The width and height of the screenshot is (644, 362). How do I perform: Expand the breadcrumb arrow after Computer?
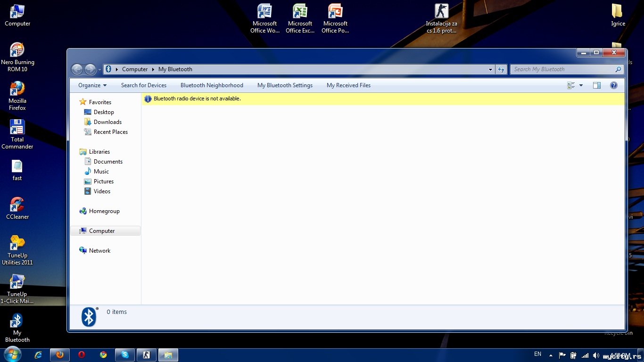click(153, 69)
